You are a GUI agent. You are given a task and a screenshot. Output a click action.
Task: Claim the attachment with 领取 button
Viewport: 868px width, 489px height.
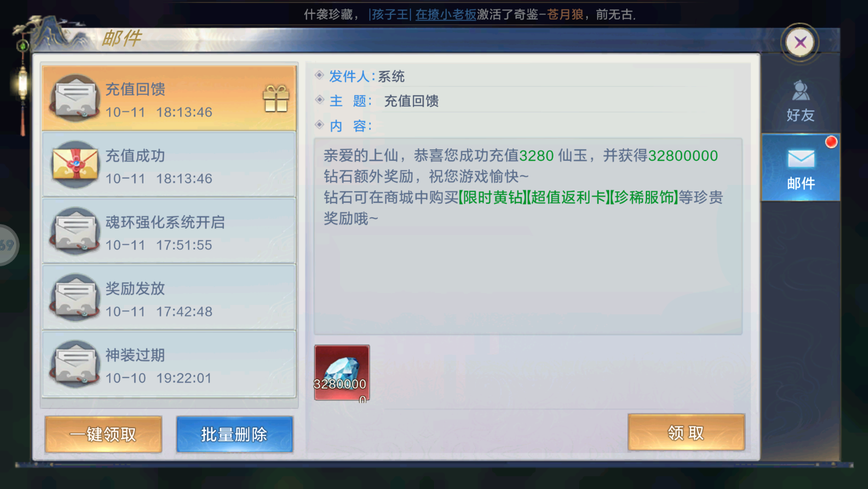click(x=686, y=432)
